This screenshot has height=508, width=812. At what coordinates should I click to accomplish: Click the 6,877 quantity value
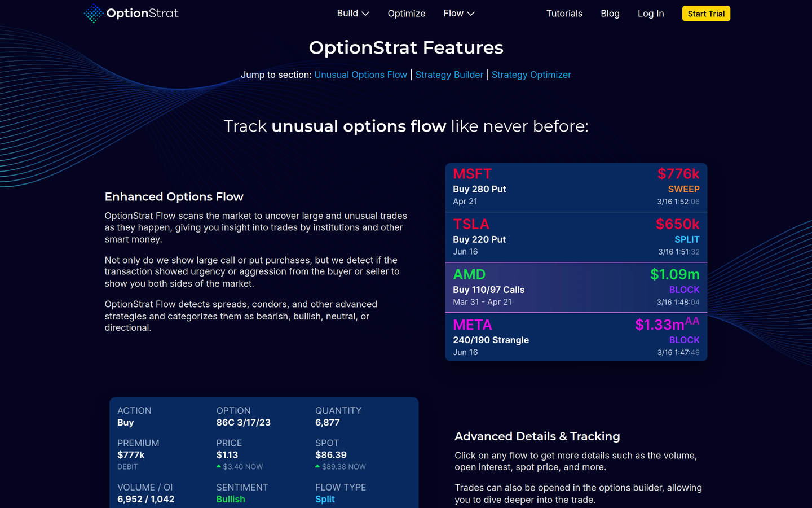(x=328, y=422)
